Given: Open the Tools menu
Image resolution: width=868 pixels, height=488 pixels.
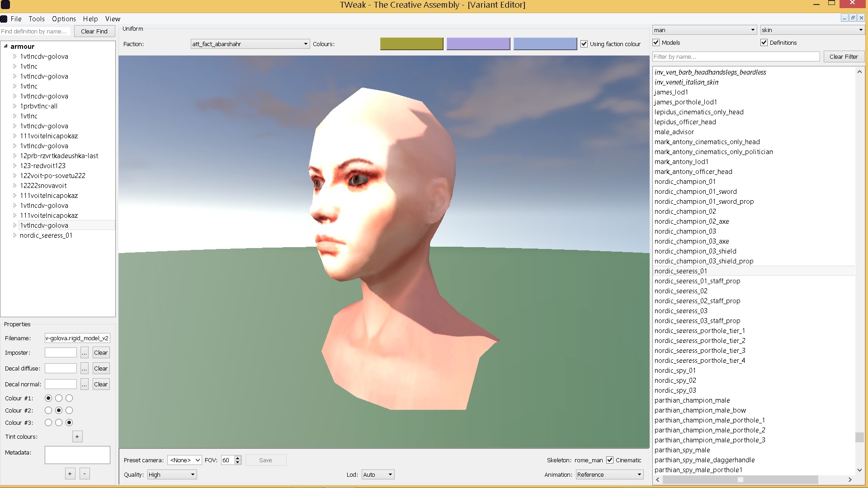Looking at the screenshot, I should [37, 19].
